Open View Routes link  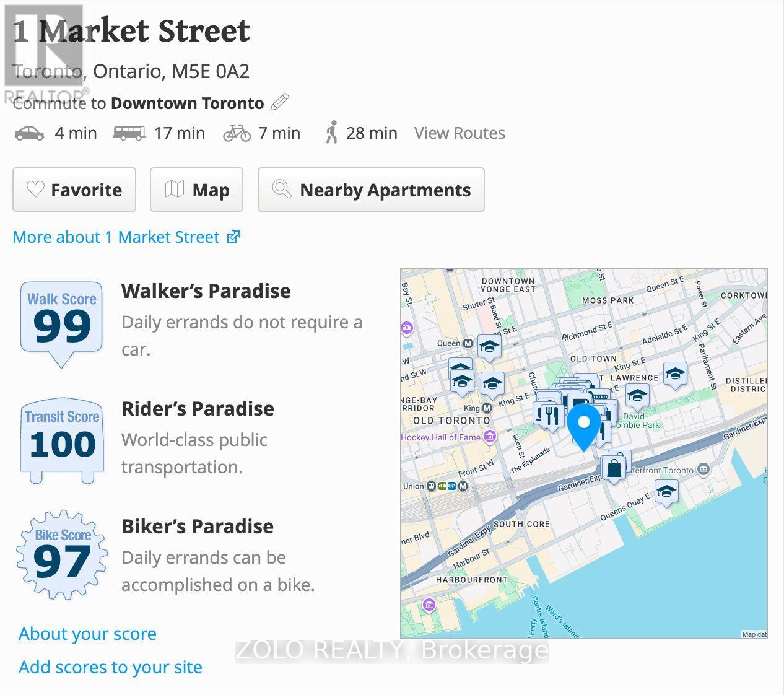459,133
